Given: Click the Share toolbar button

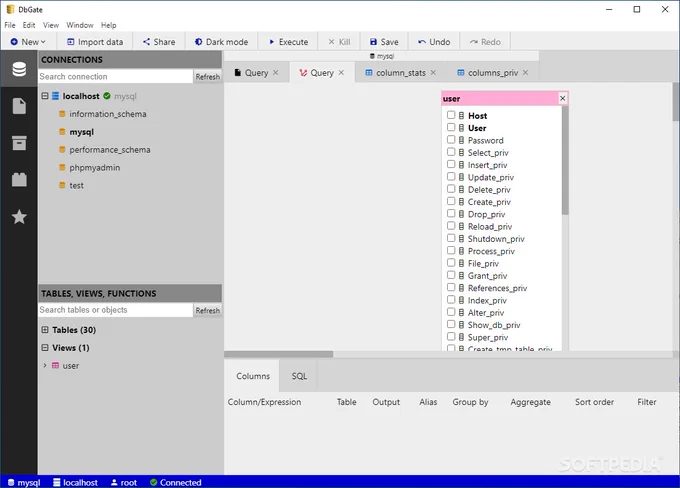Looking at the screenshot, I should 159,42.
